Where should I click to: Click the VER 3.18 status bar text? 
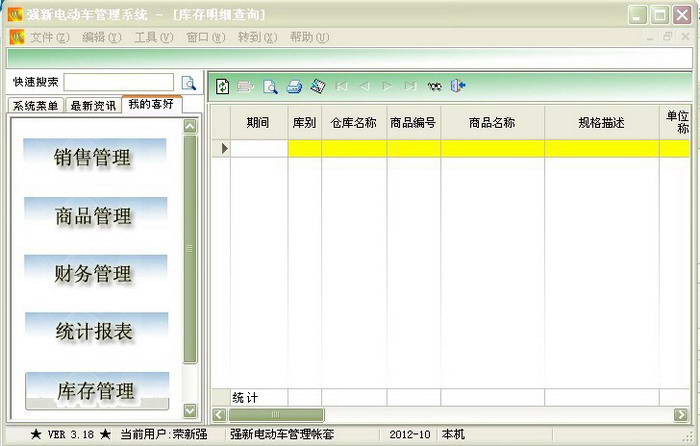[x=71, y=434]
